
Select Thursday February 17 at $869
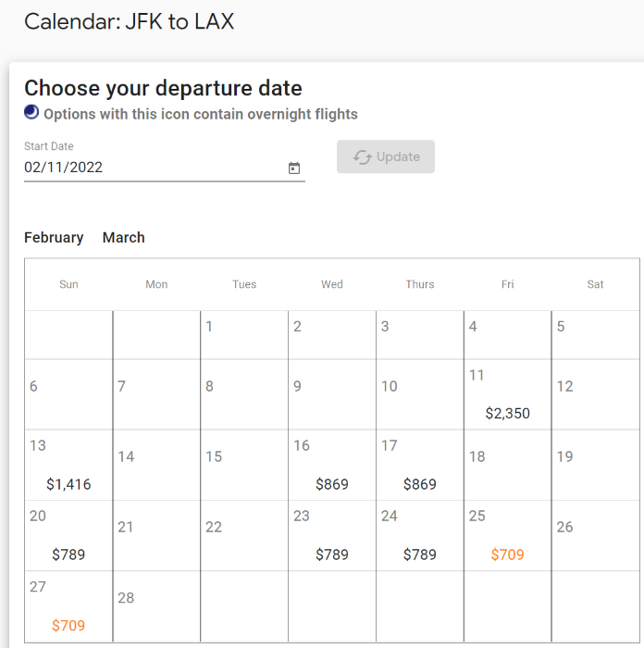[x=420, y=466]
